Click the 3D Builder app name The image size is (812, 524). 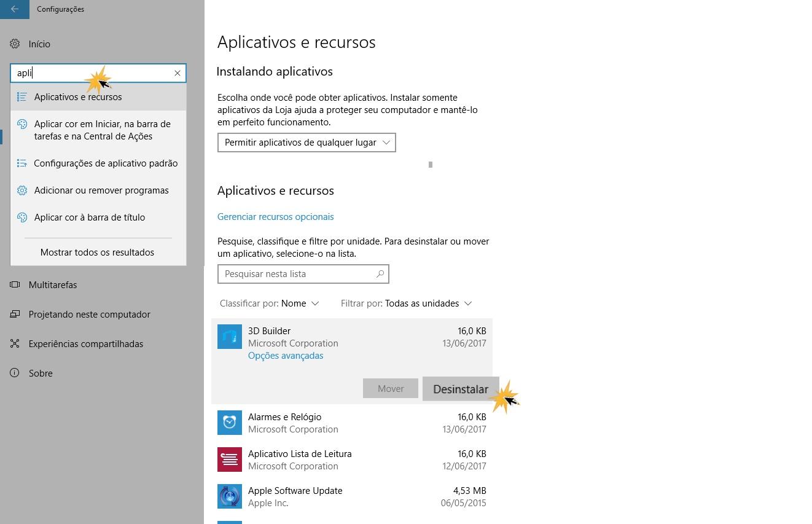point(269,331)
